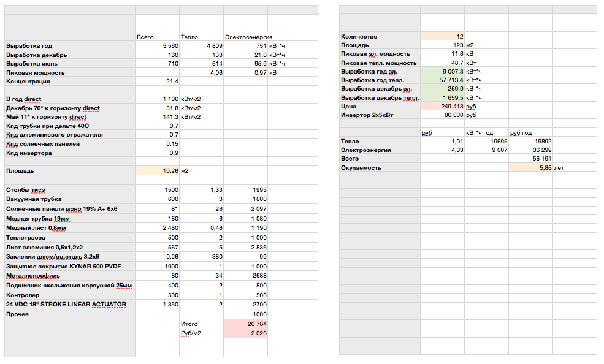Click the 'Столбы тиса' row label
This screenshot has height=364, width=604.
pos(25,190)
